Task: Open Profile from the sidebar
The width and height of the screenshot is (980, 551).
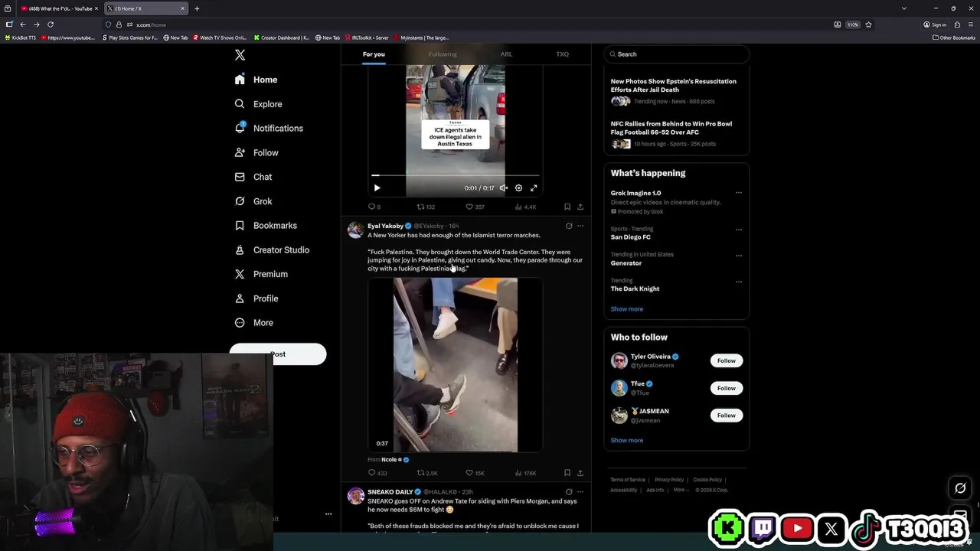Action: tap(256, 298)
